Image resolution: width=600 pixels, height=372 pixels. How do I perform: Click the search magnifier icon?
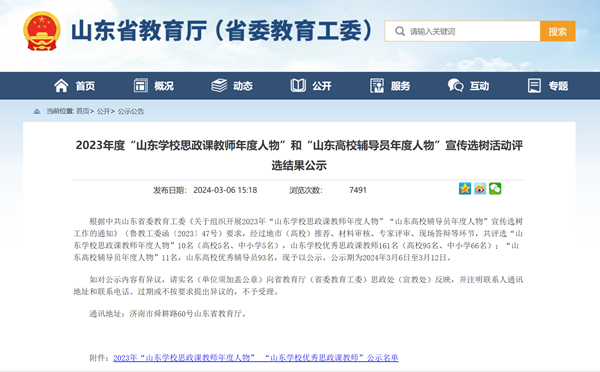point(399,31)
